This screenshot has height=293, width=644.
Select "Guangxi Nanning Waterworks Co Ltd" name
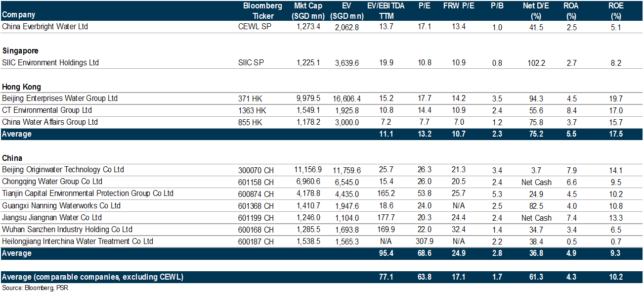pyautogui.click(x=61, y=205)
